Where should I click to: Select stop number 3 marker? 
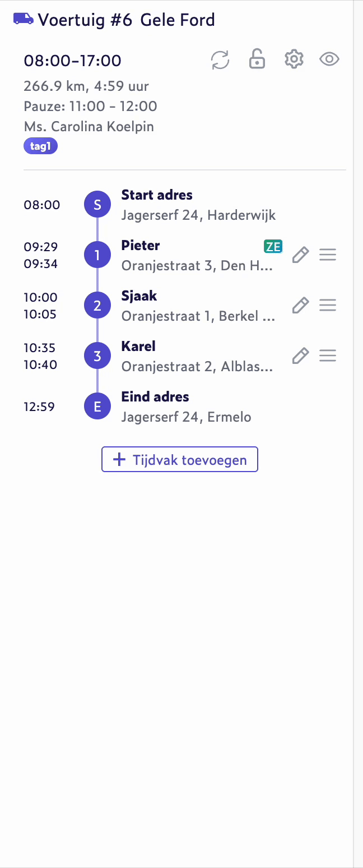[97, 356]
